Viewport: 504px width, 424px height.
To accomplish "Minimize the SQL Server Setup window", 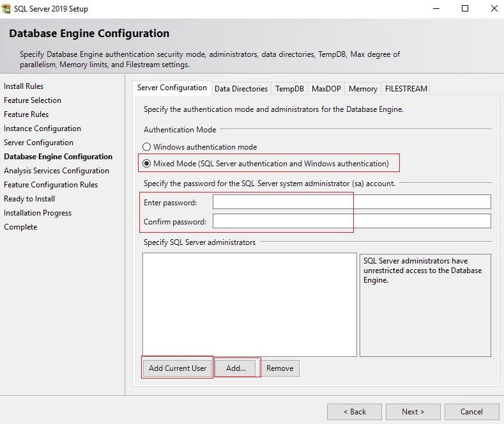I will coord(436,9).
